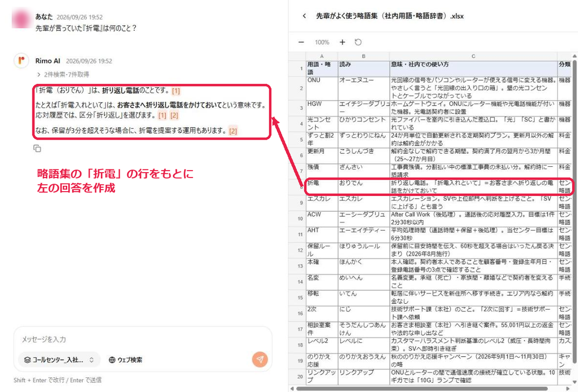Click the 読み header cell
This screenshot has width=578, height=392.
tap(364, 69)
